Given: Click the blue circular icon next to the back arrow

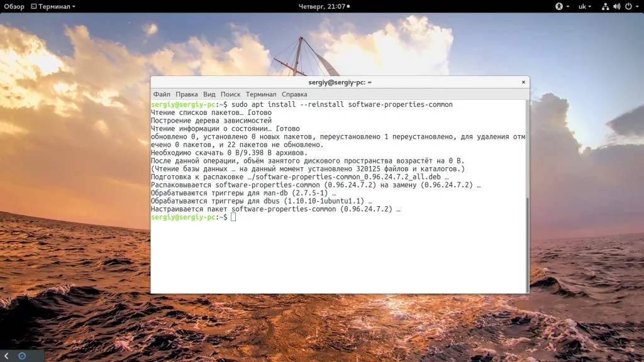Looking at the screenshot, I should 22,356.
